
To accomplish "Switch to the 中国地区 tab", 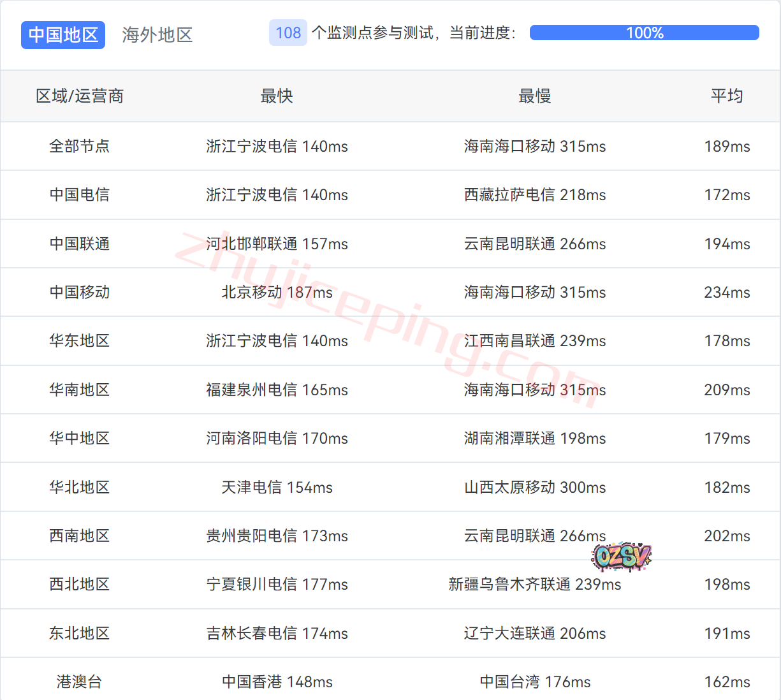I will [x=63, y=34].
